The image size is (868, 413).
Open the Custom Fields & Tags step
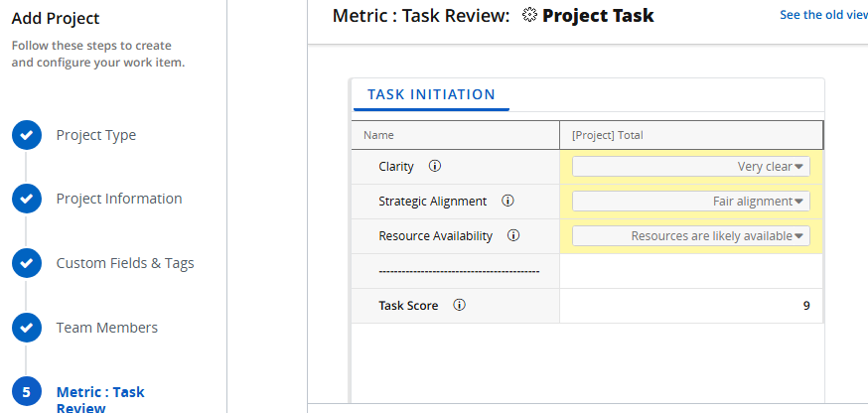(x=125, y=263)
